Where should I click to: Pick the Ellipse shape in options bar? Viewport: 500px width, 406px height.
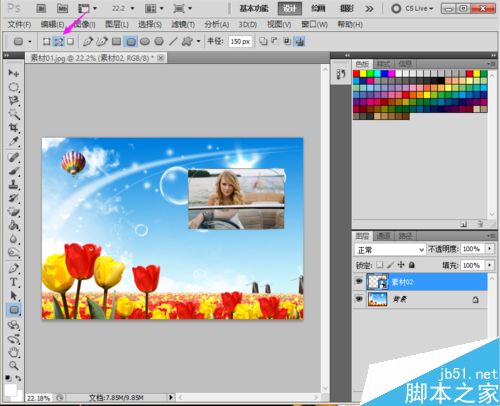tap(144, 41)
